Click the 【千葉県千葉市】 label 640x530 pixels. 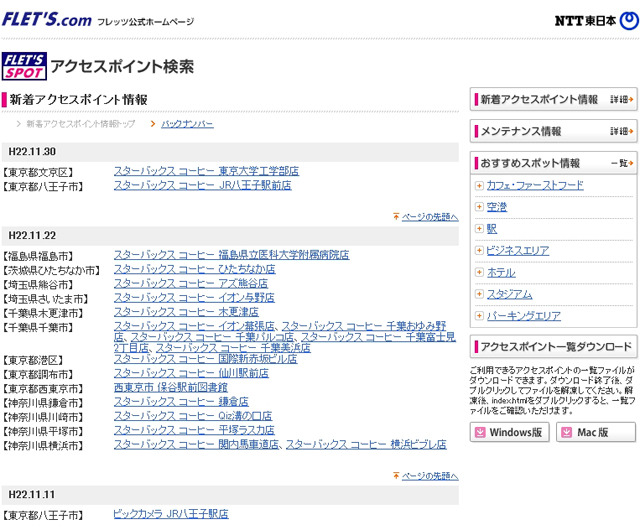38,327
